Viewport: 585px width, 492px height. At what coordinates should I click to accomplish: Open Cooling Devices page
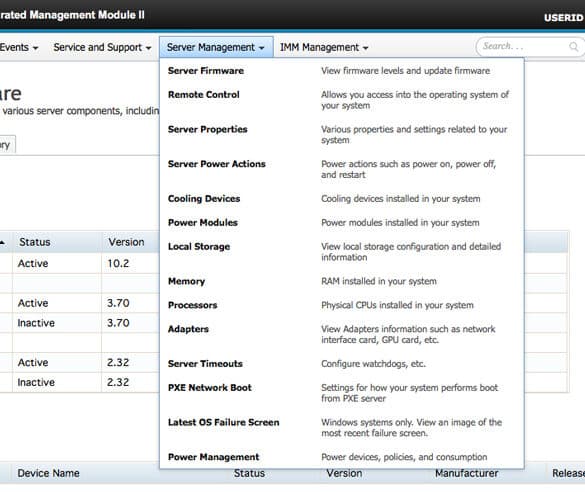pos(204,198)
